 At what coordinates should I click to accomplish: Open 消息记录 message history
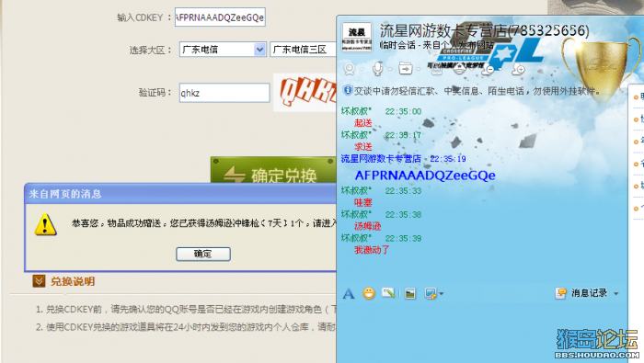click(589, 293)
